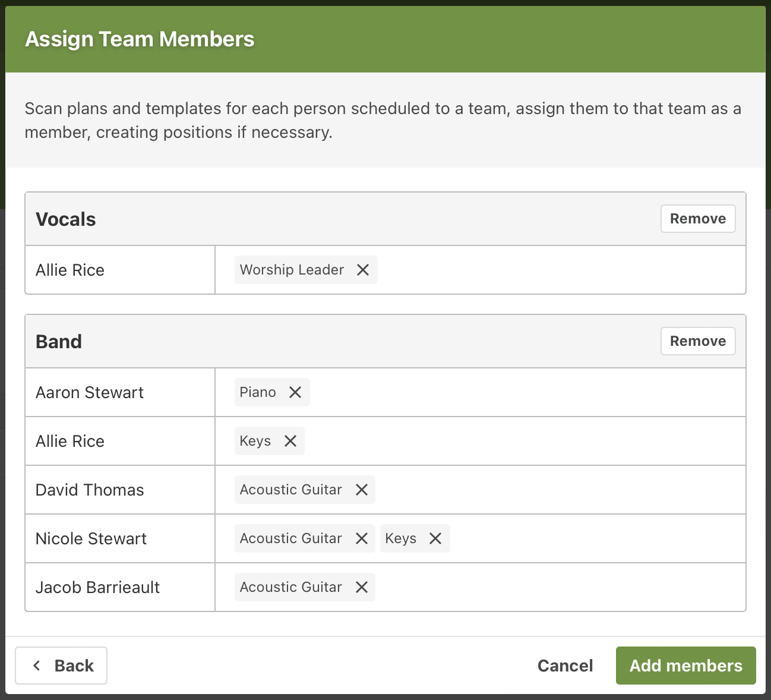
Task: Click Nicole Stewart's name in Band
Action: pos(91,539)
